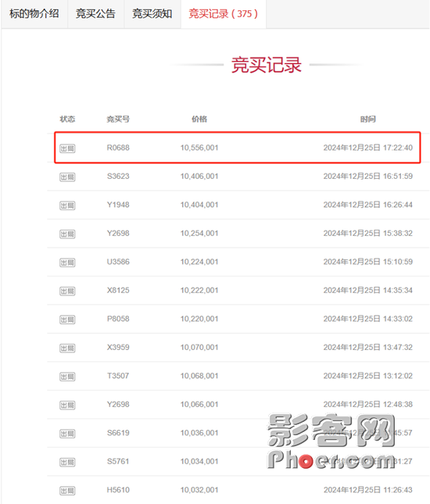Click the 时间 column header
Screen dimensions: 430x504
pos(368,120)
